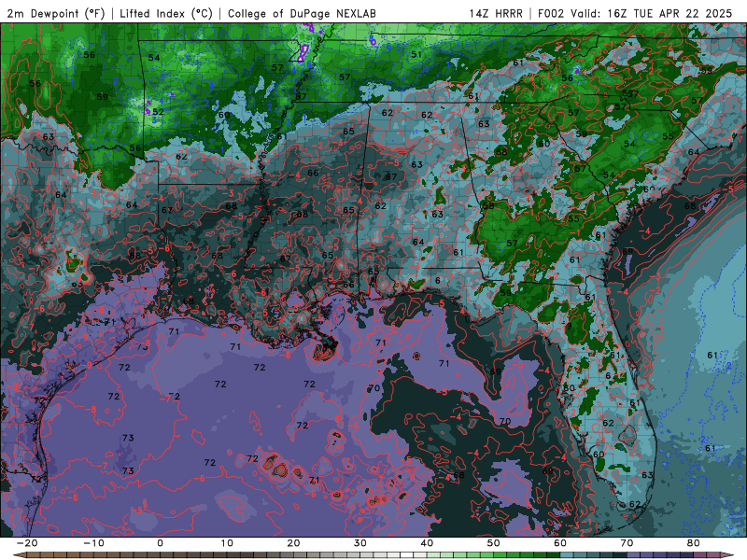Click the '51' dewpoint value on the map
Image resolution: width=747 pixels, height=560 pixels.
pos(416,54)
